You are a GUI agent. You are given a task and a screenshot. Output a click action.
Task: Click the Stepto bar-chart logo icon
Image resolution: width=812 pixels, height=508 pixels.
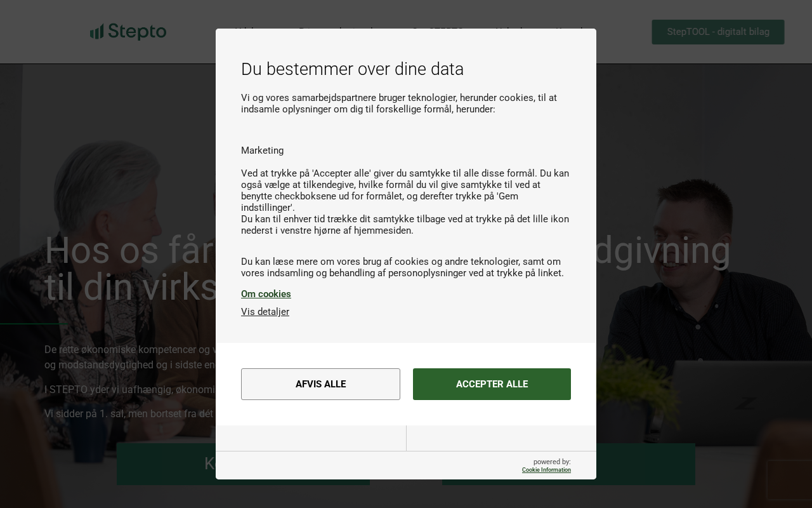pos(96,32)
